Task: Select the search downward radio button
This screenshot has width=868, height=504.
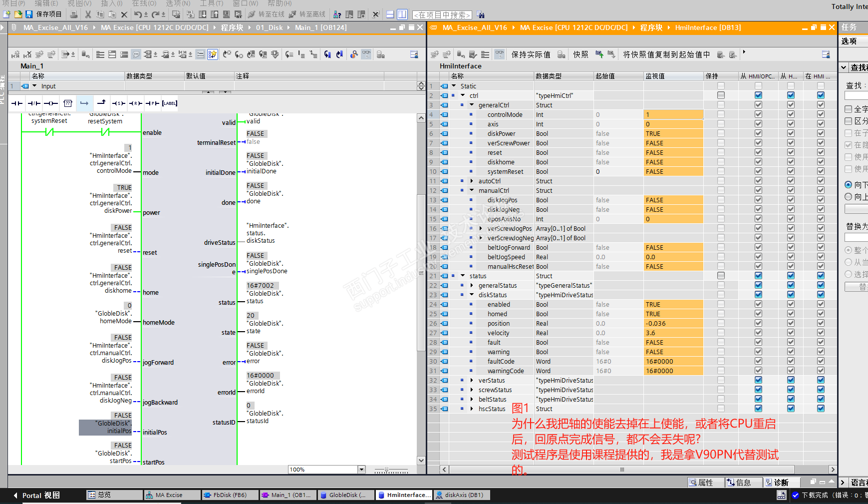Action: point(848,185)
